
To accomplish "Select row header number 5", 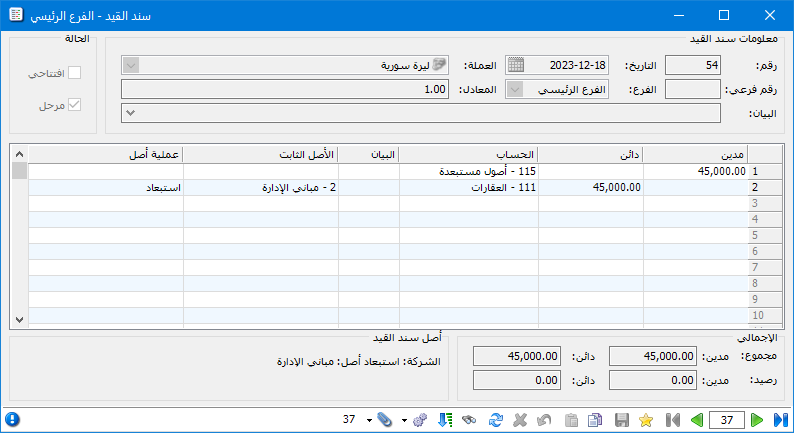I will 764,235.
